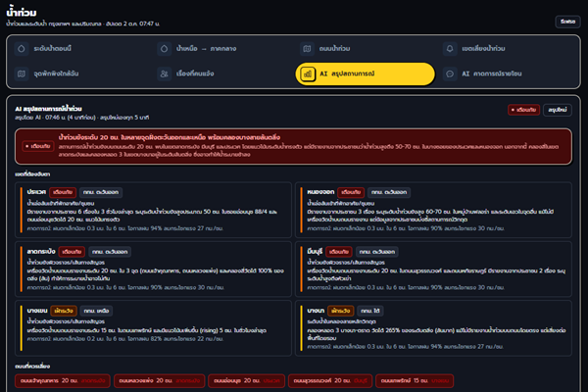This screenshot has width=588, height=392.
Task: Click the สรุปใหม่ button
Action: (558, 110)
